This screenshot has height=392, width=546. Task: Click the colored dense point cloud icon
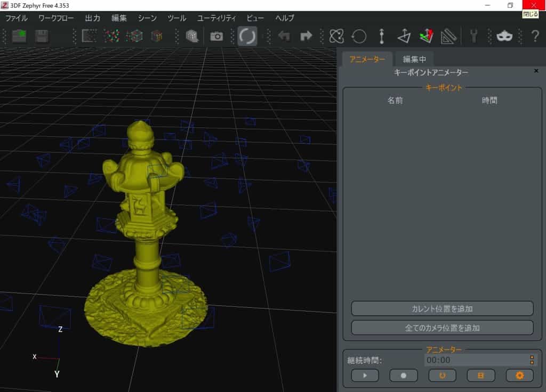[111, 36]
